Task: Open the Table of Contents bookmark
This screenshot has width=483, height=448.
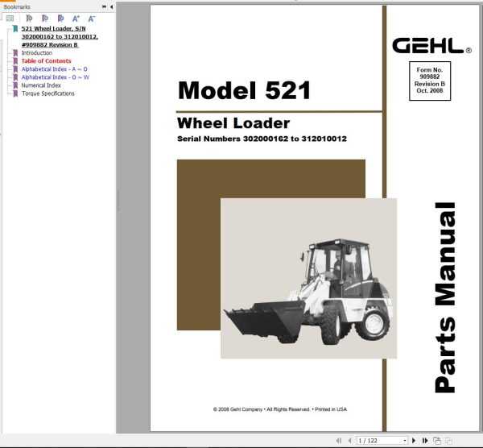Action: [46, 60]
